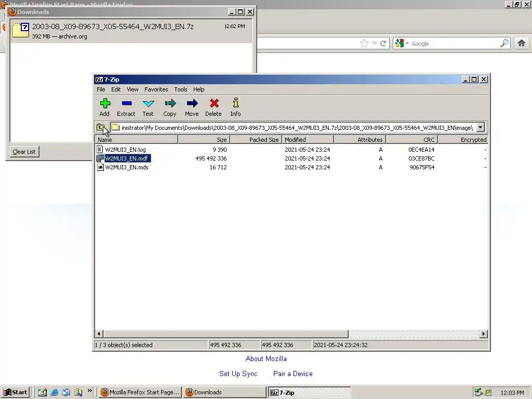Click the Firefox home button
Viewport: 532px width, 399px height.
522,43
